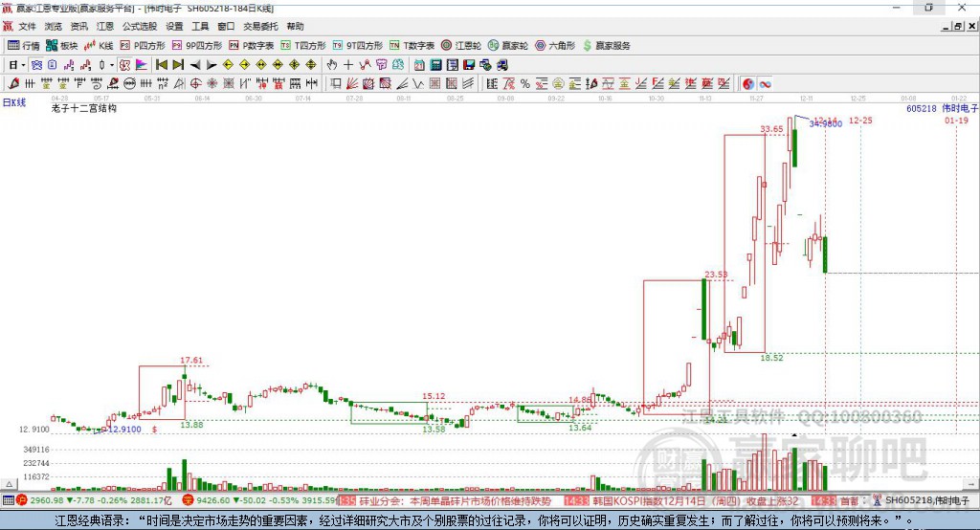Open the 窗口 menu
The image size is (980, 530).
226,26
